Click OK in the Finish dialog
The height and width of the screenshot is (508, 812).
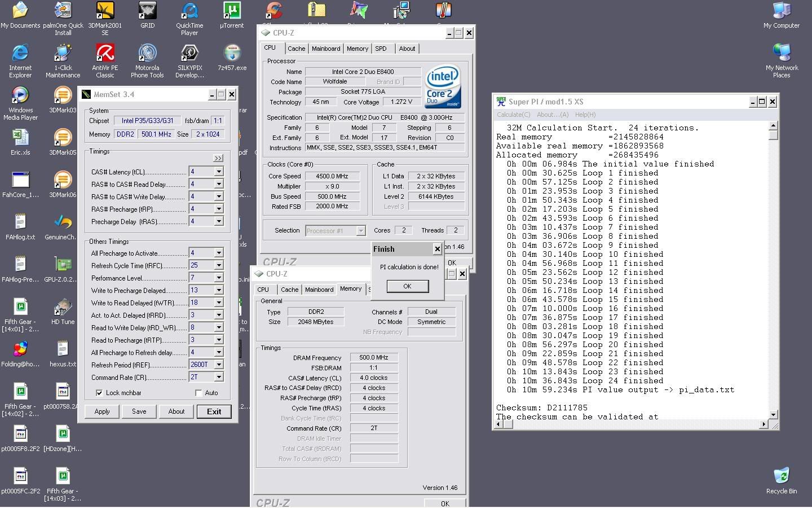407,286
